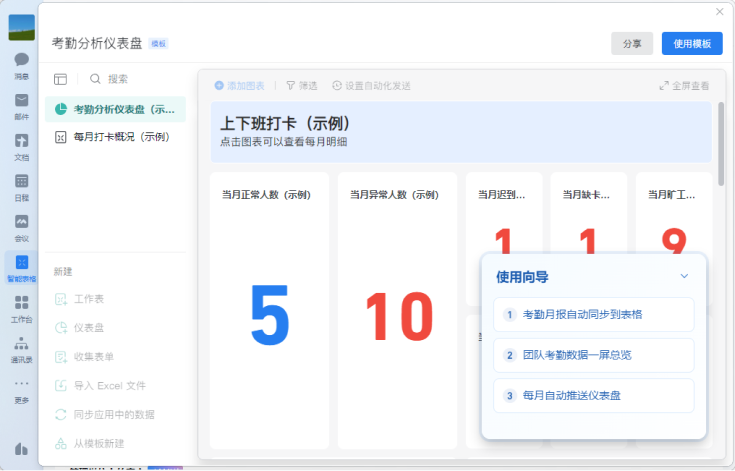Create a new 仪表盘
Screen dimensions: 735x471
coord(80,328)
